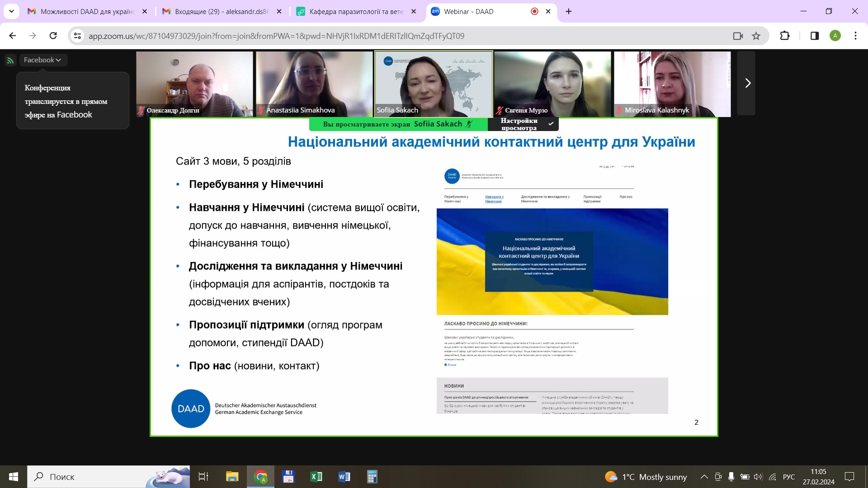
Task: Toggle the Chrome side panel
Action: click(x=815, y=36)
